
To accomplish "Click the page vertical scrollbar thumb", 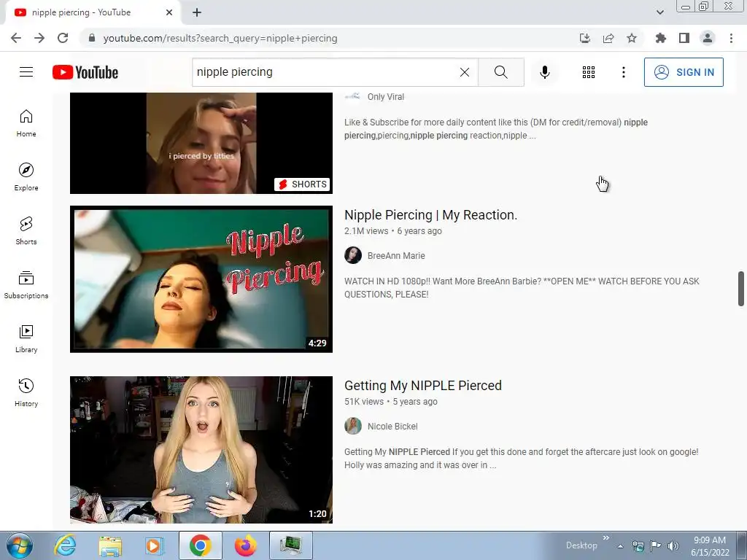I will 741,289.
